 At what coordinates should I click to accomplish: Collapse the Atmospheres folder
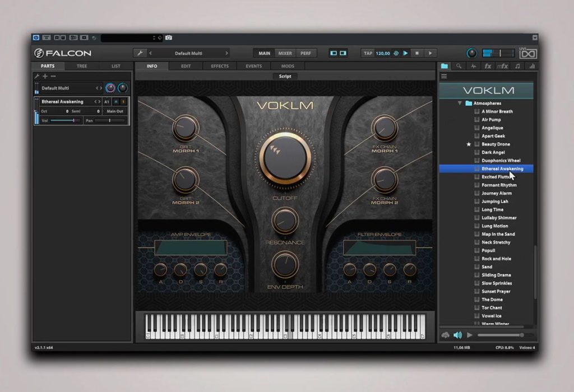tap(460, 103)
